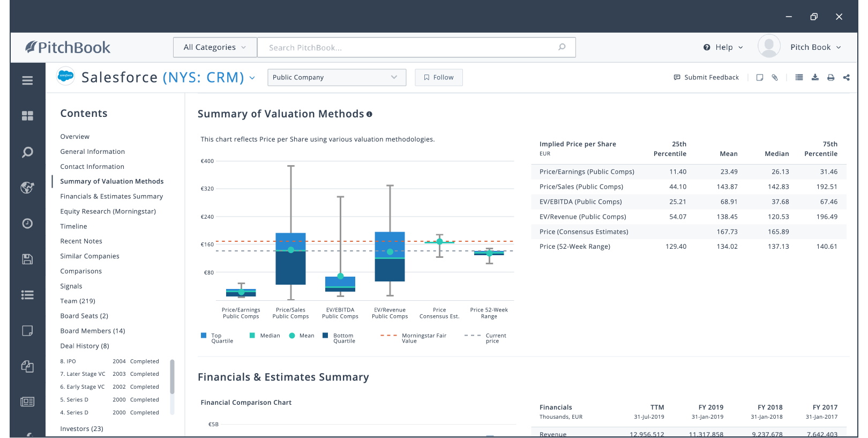
Task: Click the Salesforce cloud logo
Action: click(x=65, y=76)
